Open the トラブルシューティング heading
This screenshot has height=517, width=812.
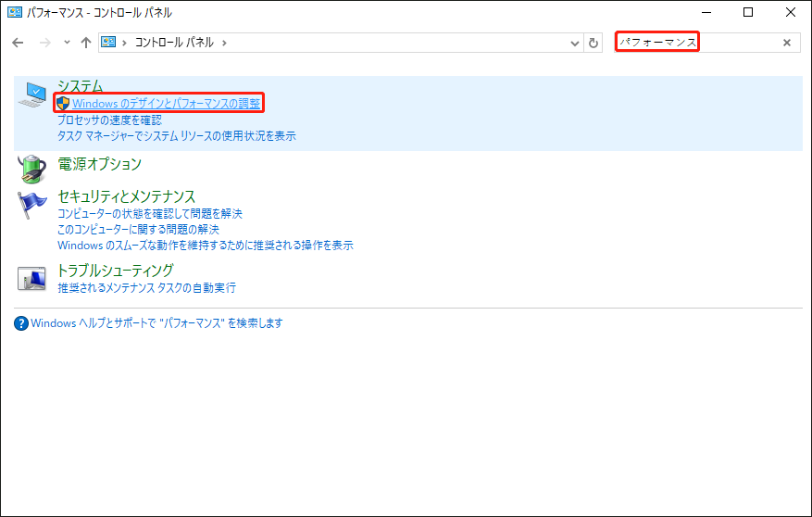point(116,271)
